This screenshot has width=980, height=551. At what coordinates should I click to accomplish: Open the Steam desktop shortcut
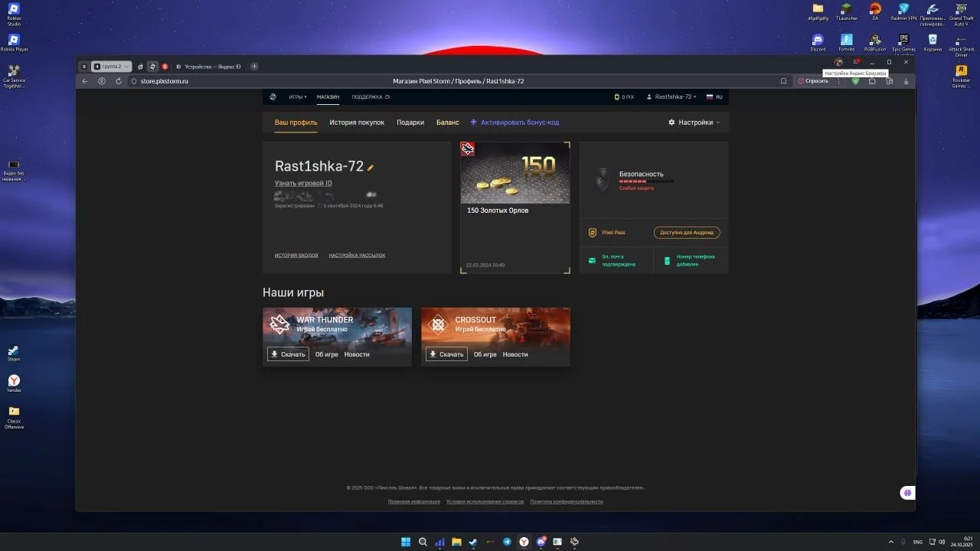pyautogui.click(x=14, y=353)
